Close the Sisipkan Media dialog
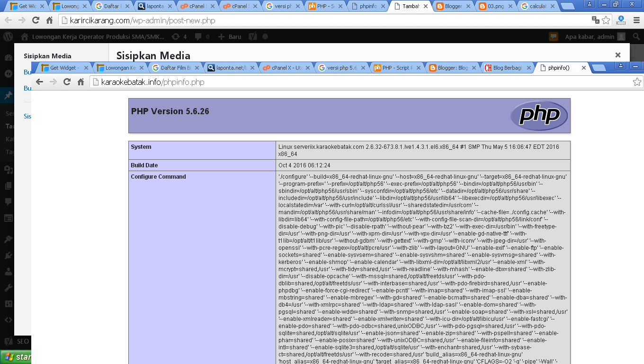 618,55
